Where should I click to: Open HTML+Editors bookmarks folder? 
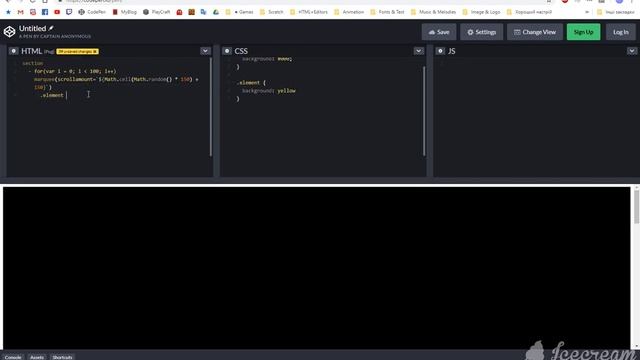point(309,12)
